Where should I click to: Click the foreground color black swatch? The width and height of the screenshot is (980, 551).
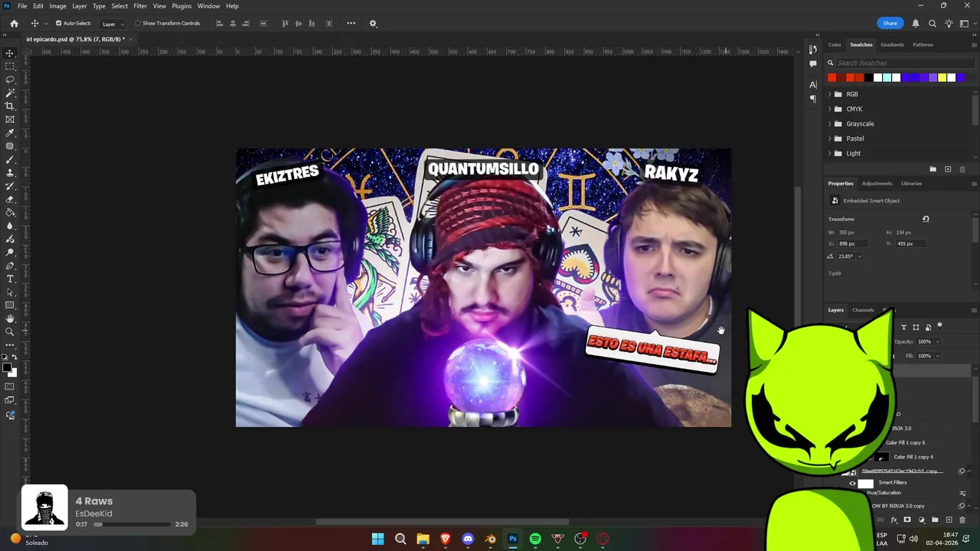(7, 368)
